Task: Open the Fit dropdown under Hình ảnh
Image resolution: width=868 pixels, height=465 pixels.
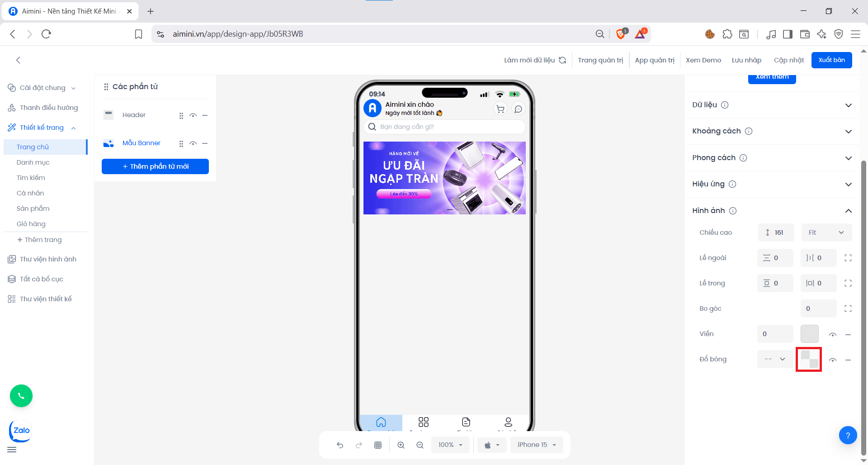Action: pos(826,232)
